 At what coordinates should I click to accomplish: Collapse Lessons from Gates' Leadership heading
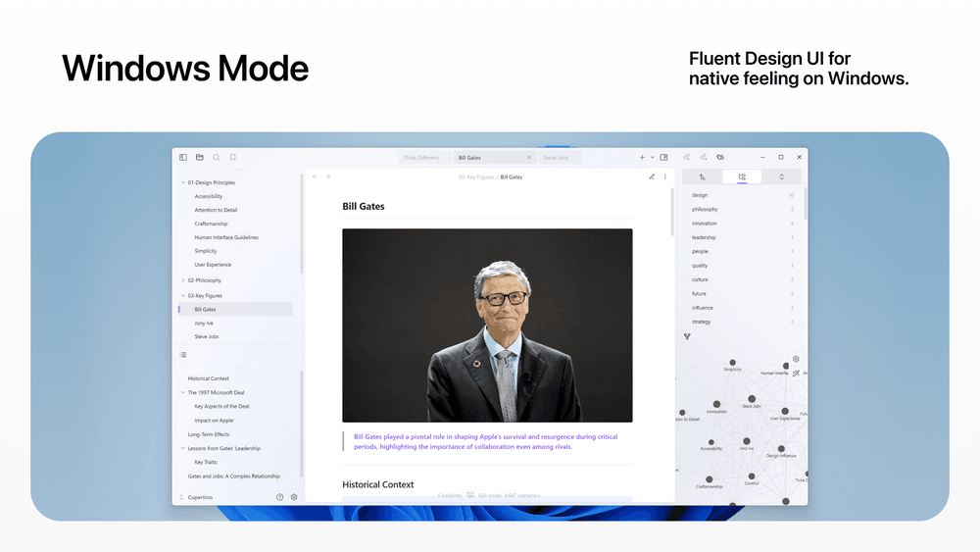(182, 448)
